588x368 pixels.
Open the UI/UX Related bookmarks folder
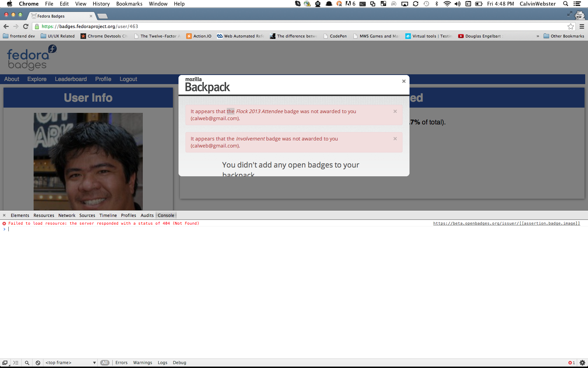[58, 36]
